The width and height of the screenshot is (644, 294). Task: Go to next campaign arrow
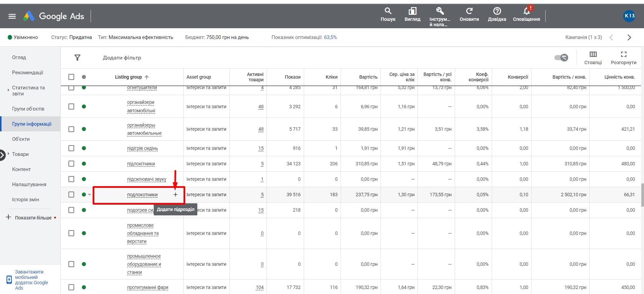point(629,37)
